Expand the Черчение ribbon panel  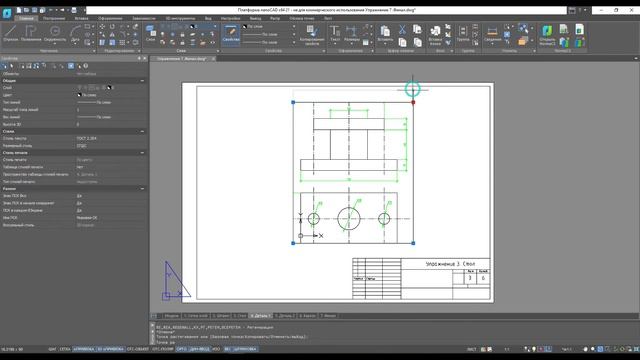94,51
